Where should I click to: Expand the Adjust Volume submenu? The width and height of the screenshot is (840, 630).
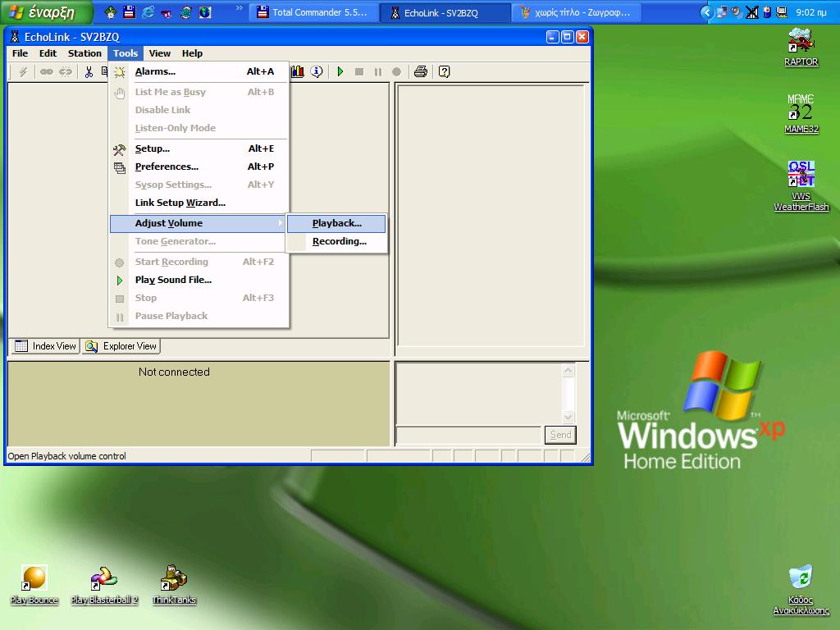click(199, 223)
